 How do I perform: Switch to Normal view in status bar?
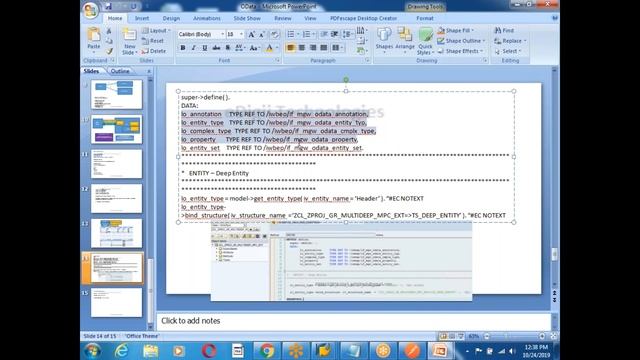pos(443,336)
